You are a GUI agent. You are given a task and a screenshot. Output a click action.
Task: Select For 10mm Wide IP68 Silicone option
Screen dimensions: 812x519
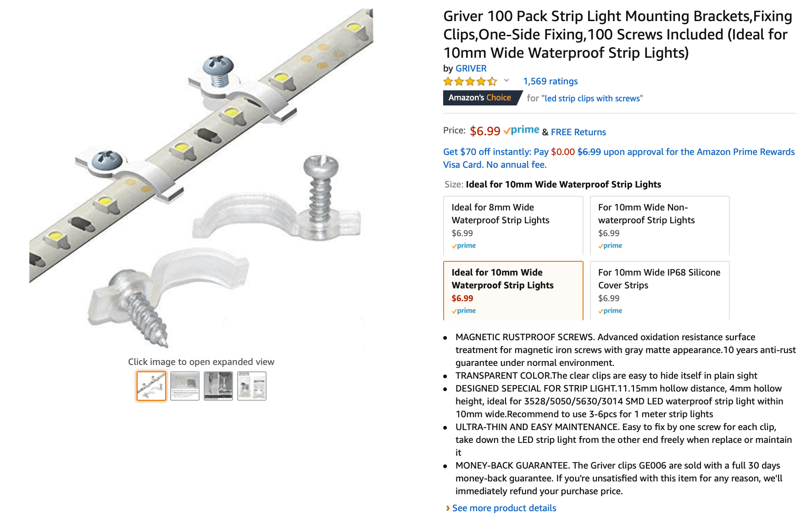[660, 291]
